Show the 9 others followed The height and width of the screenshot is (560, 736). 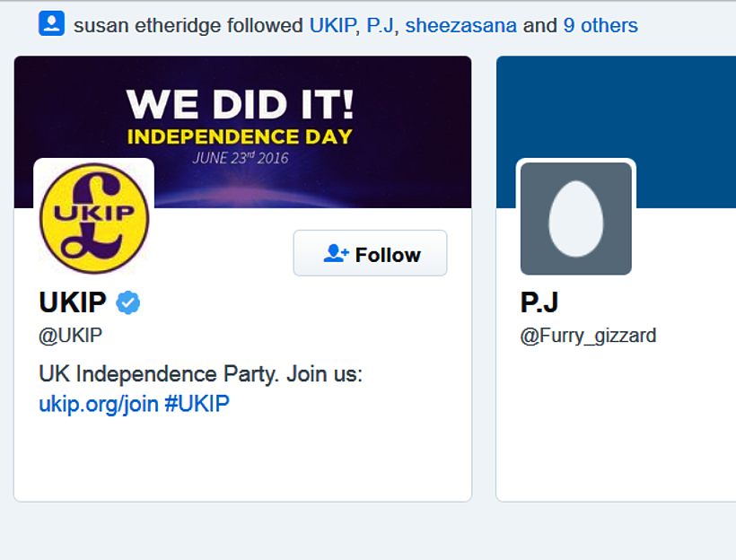(600, 25)
